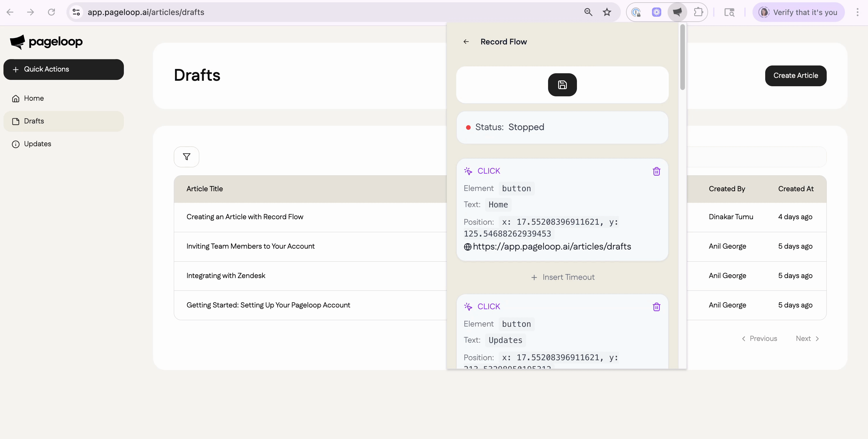Viewport: 868px width, 439px height.
Task: Click the Drafts page heading
Action: click(x=197, y=75)
